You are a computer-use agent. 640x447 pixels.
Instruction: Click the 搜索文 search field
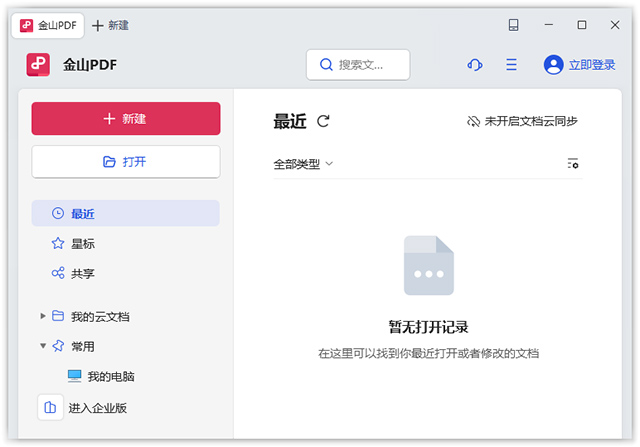coord(358,64)
